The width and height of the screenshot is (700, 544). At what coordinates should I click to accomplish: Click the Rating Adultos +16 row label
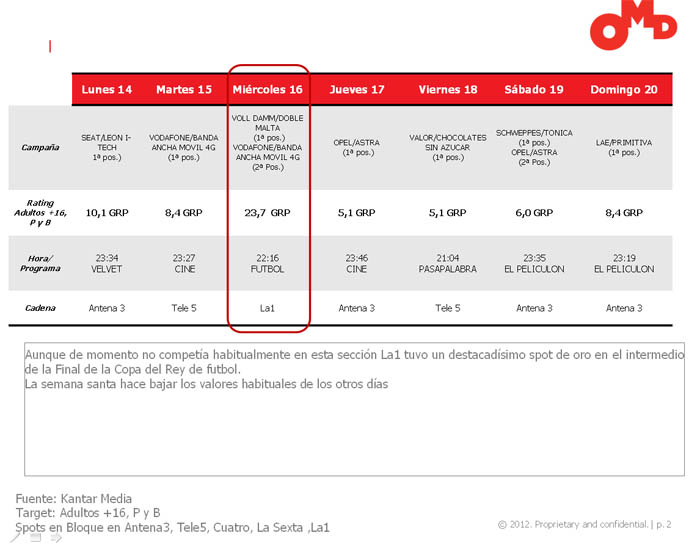tap(40, 212)
